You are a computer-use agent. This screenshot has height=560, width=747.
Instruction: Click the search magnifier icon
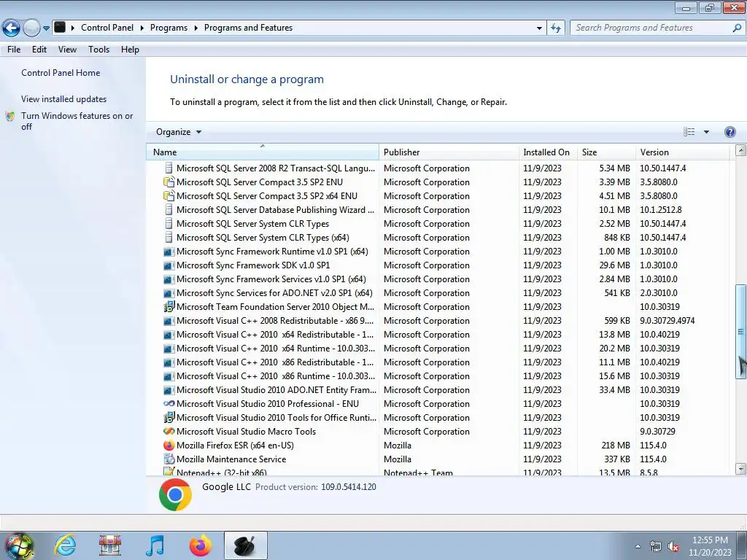tap(737, 28)
